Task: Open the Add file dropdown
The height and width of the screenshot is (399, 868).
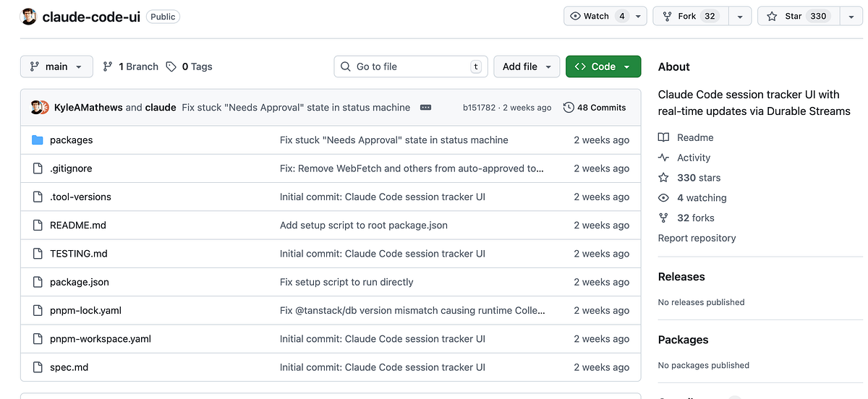Action: pyautogui.click(x=527, y=66)
